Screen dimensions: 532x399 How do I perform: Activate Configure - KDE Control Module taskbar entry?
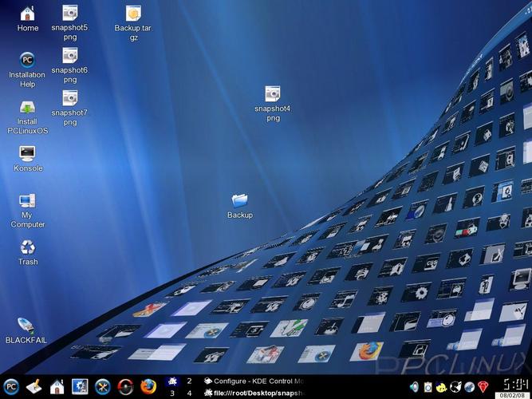coord(254,381)
